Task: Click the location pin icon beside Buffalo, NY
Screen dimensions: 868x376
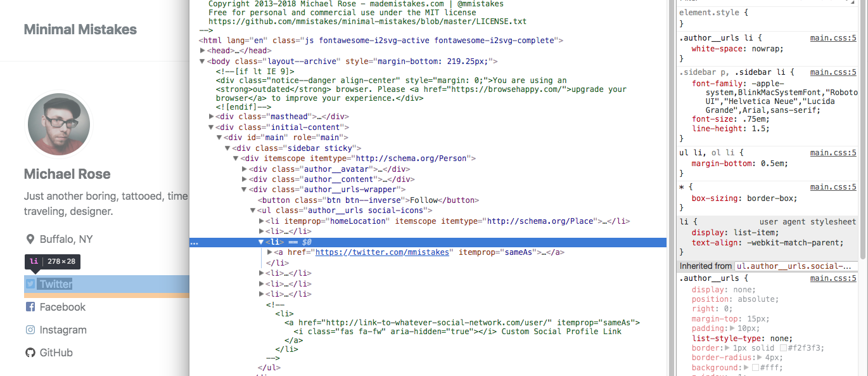Action: point(30,239)
